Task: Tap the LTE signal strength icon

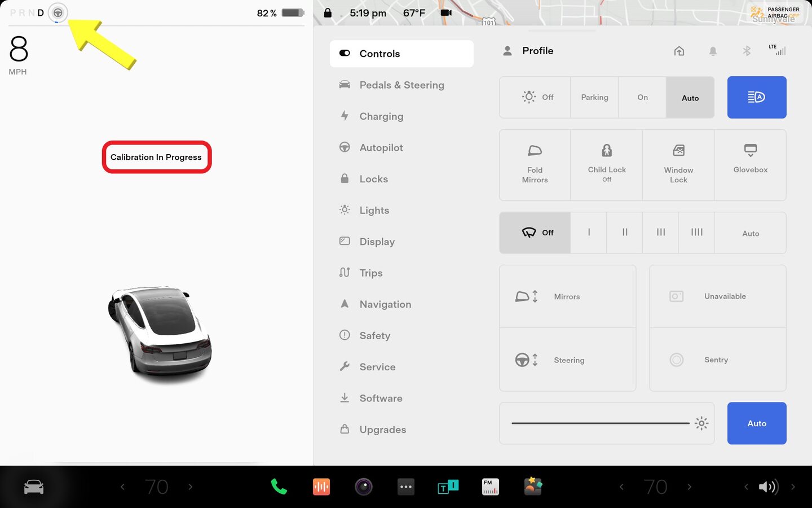Action: point(777,50)
